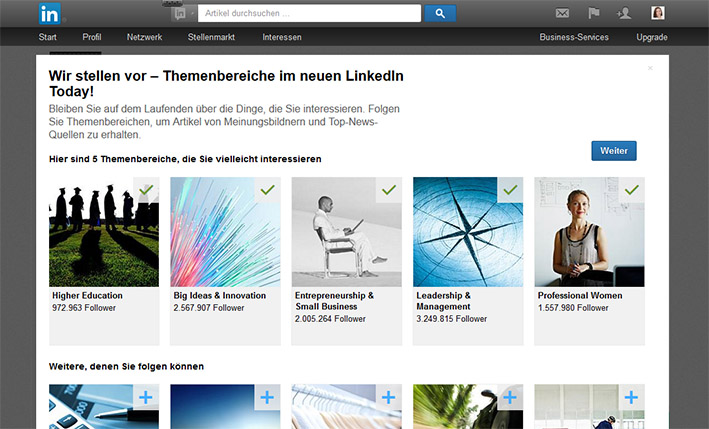Click the magnifier search button

[x=440, y=14]
